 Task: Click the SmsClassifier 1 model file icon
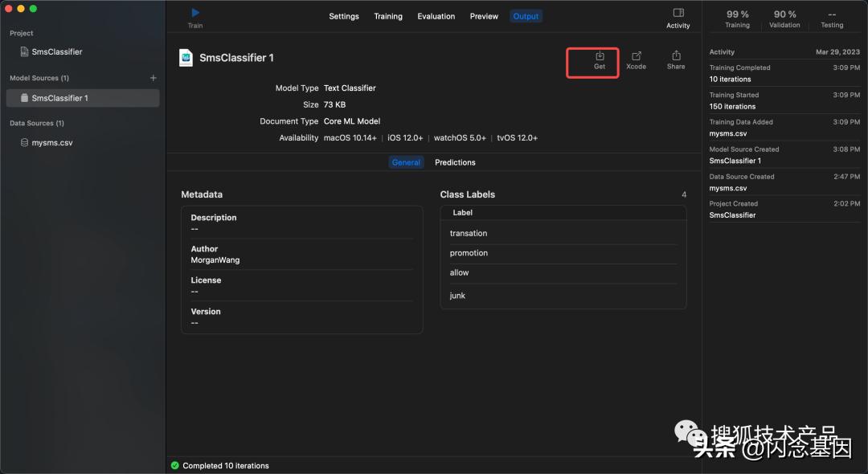click(x=186, y=58)
